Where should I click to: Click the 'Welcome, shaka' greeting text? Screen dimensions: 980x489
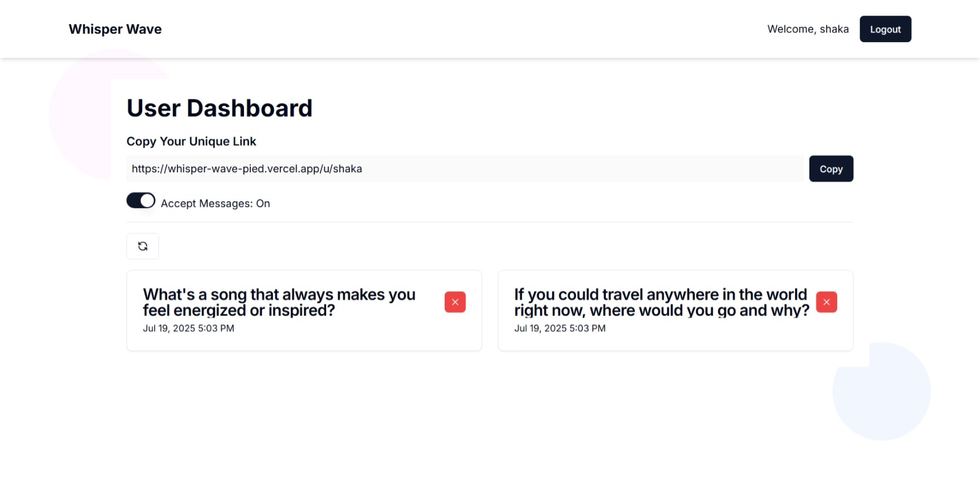[x=808, y=29]
